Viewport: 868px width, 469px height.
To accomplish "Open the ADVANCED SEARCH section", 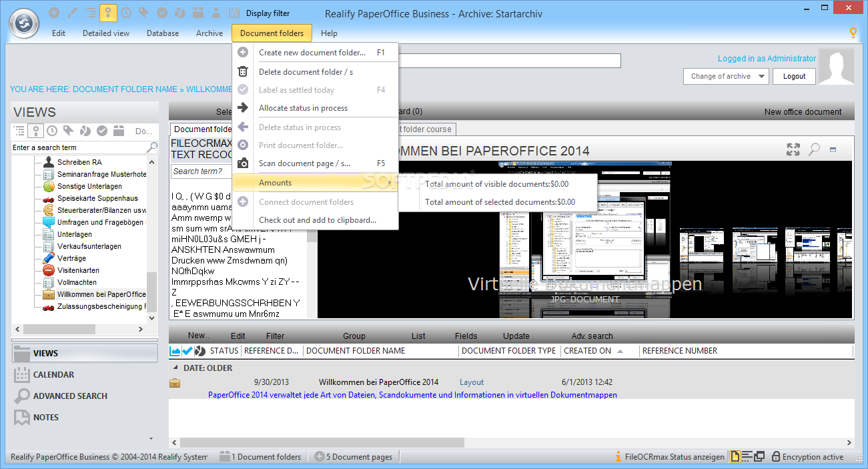I will (85, 396).
